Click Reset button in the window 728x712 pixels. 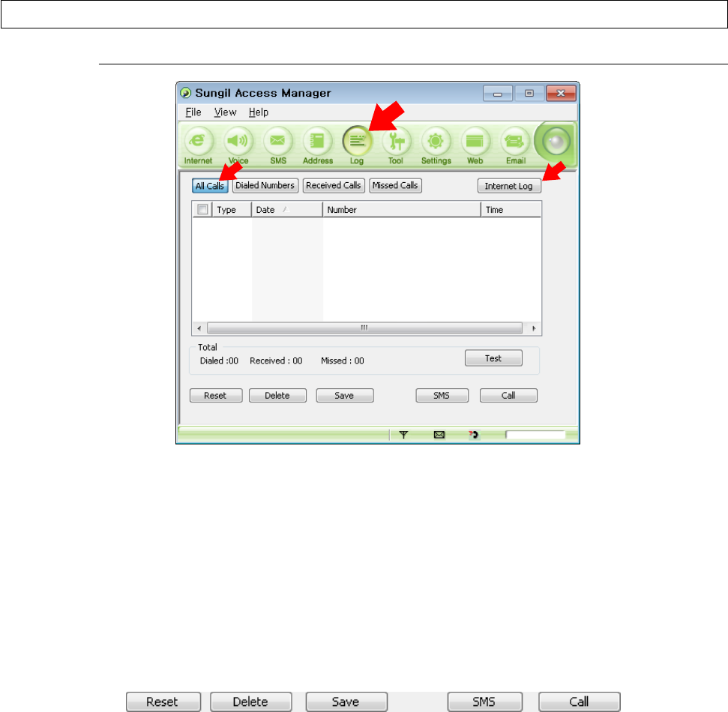[216, 396]
